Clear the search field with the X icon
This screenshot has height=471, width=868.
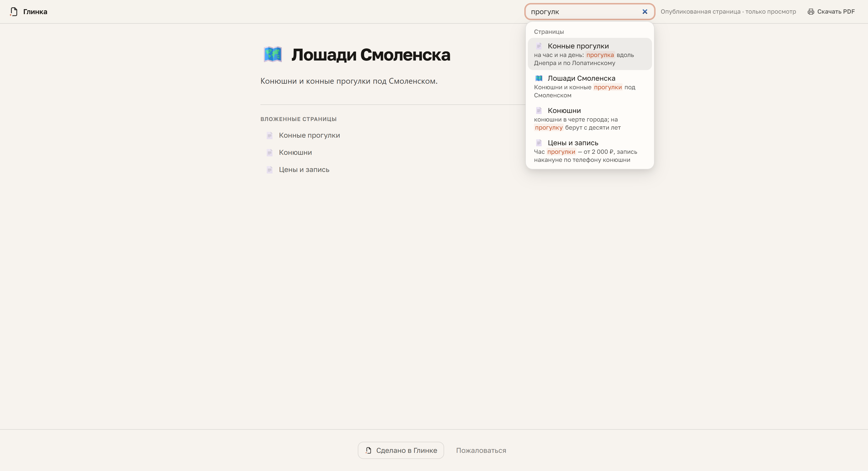(645, 12)
